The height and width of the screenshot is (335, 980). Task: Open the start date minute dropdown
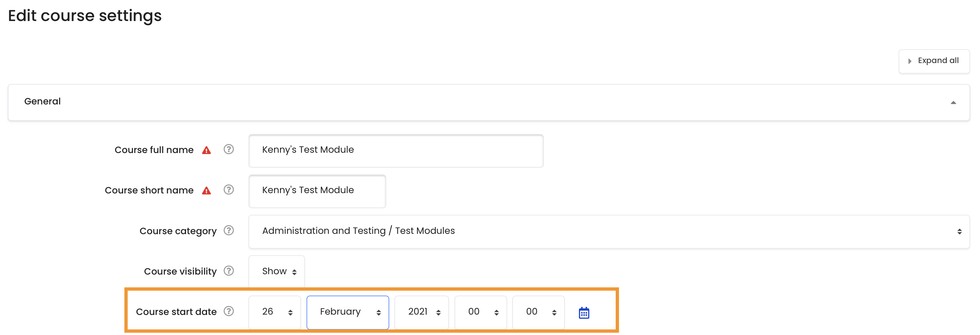538,312
